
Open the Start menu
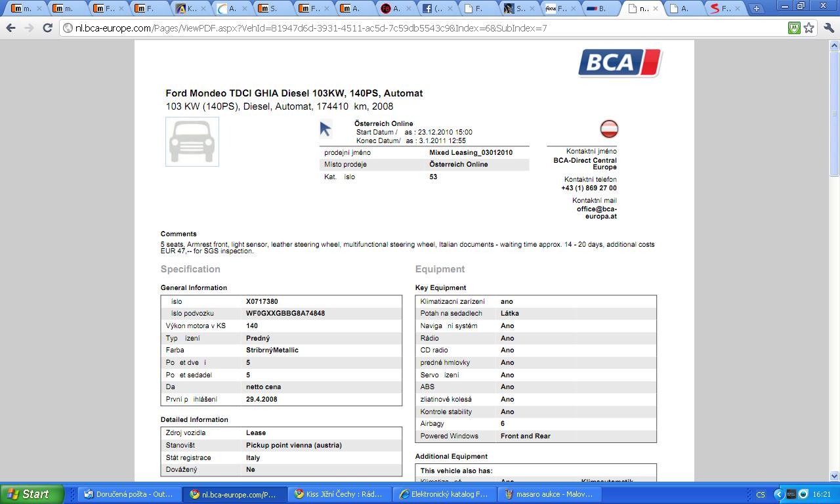coord(31,494)
